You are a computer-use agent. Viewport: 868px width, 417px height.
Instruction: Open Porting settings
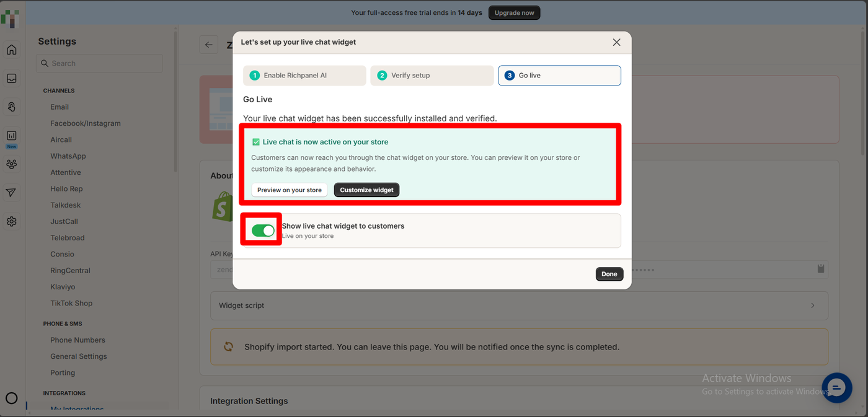[x=63, y=373]
